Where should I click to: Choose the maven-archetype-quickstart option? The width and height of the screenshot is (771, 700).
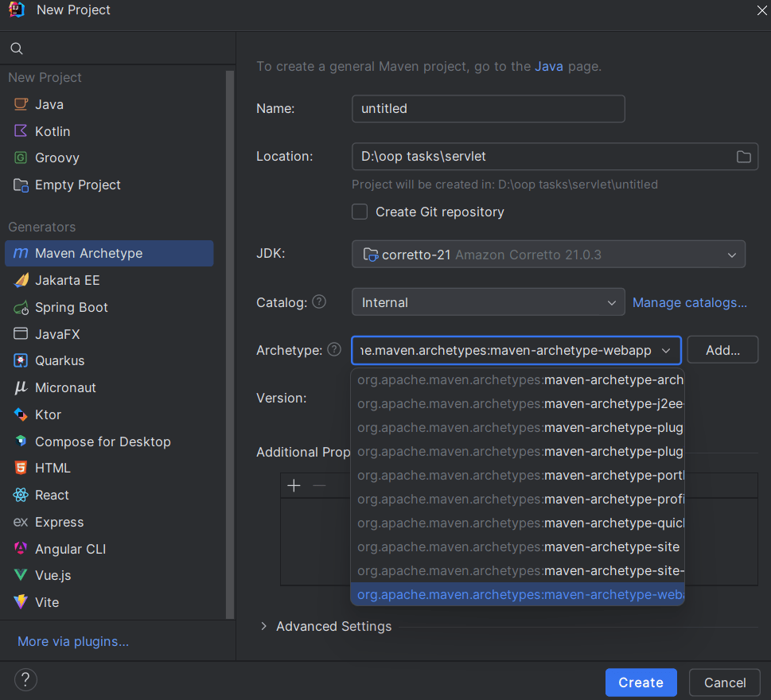tap(518, 523)
